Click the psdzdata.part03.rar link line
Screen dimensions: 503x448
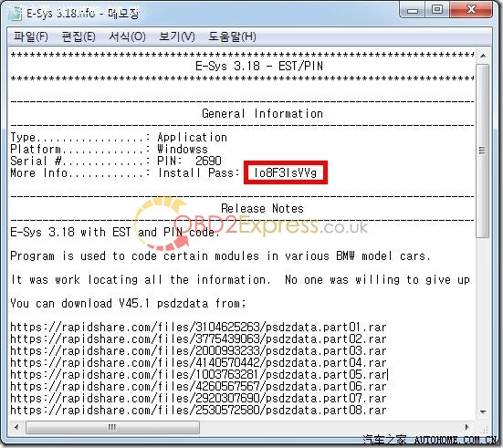click(x=198, y=351)
